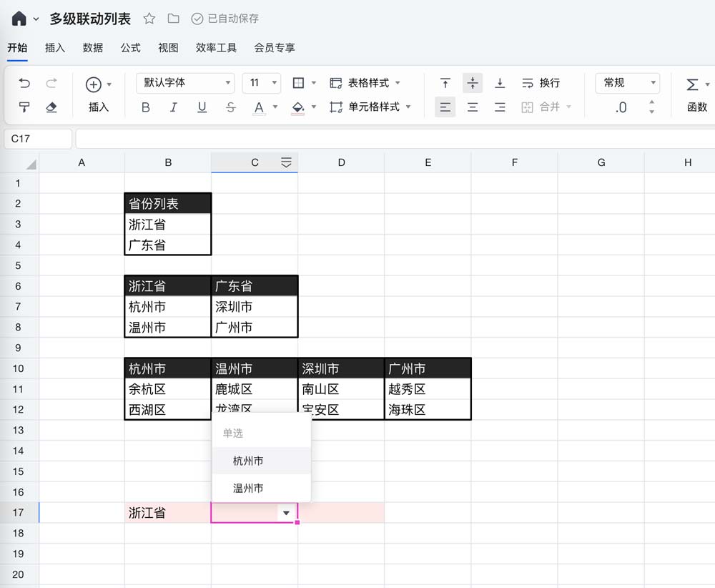This screenshot has width=715, height=588.
Task: Enable 换行 text wrapping
Action: click(x=542, y=82)
